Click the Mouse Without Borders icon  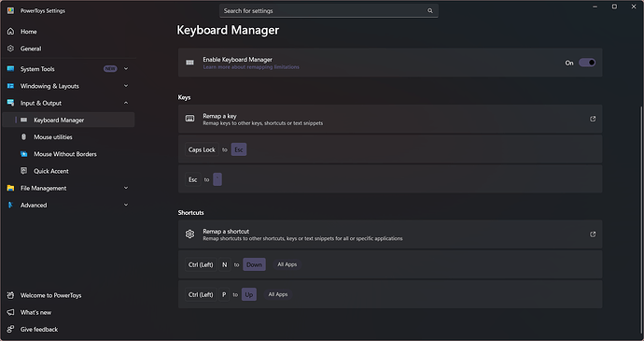[24, 154]
